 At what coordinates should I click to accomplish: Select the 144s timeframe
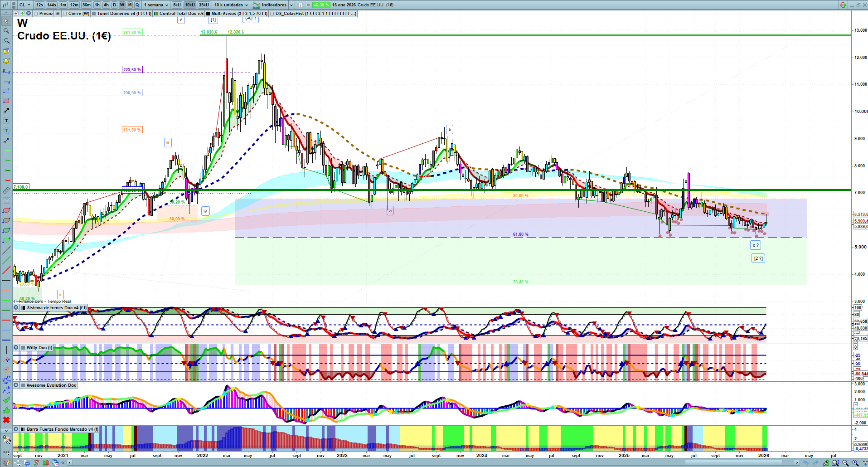pos(52,5)
